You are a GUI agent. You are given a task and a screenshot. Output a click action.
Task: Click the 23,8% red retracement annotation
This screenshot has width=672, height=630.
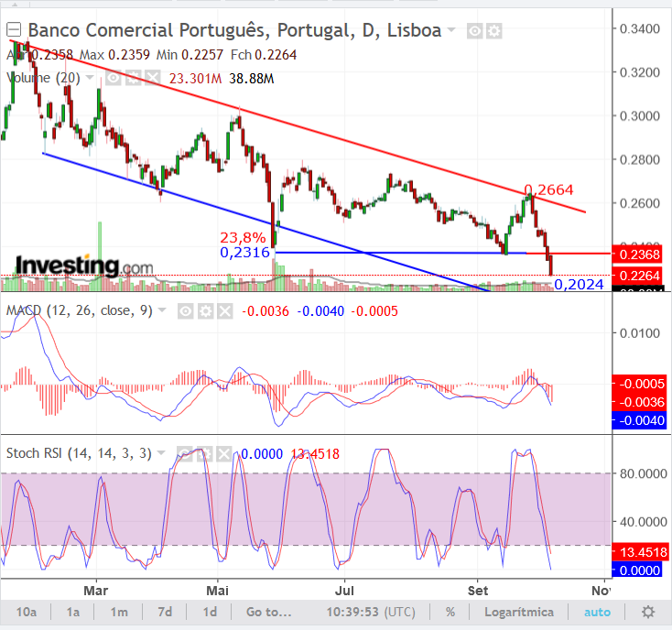click(243, 237)
